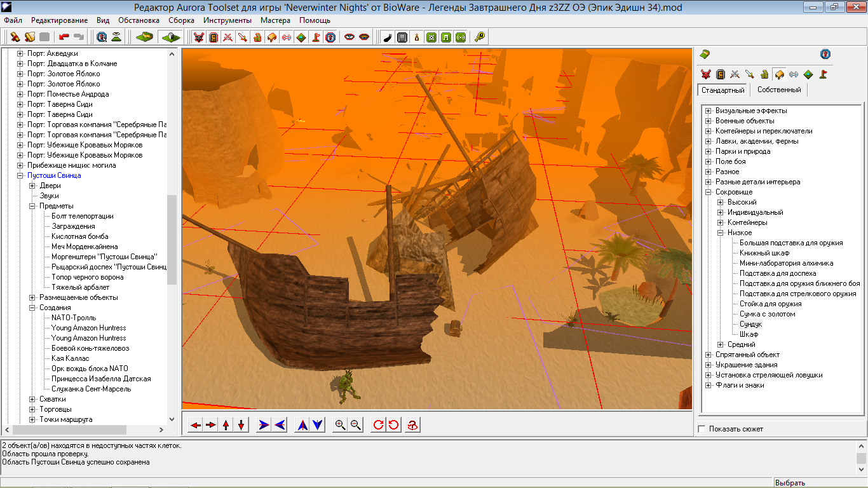Click the gold coins merchant icon in main toolbar
The width and height of the screenshot is (868, 488).
pos(257,37)
